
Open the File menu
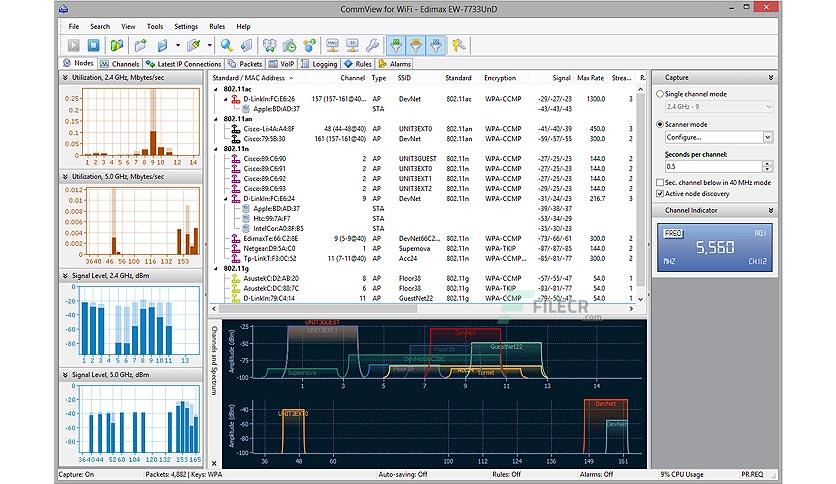coord(74,27)
